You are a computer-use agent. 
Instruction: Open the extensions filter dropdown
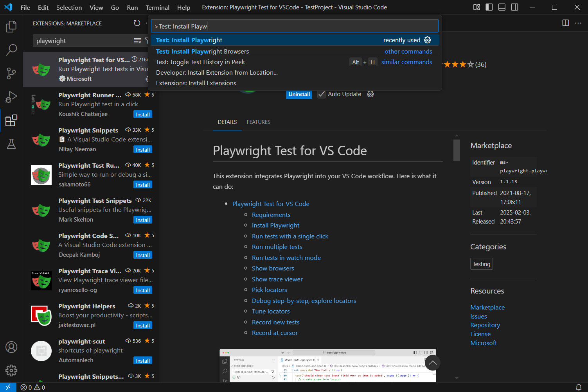click(x=147, y=41)
